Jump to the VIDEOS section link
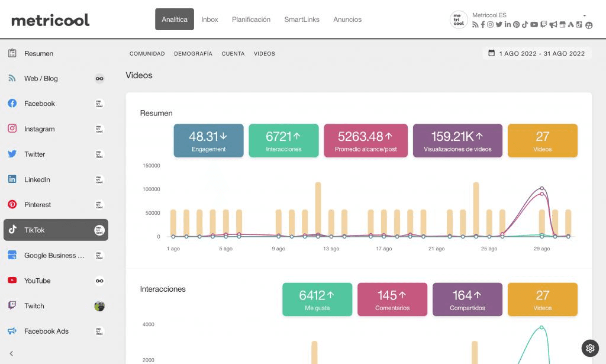Viewport: 606px width, 364px height. tap(265, 54)
